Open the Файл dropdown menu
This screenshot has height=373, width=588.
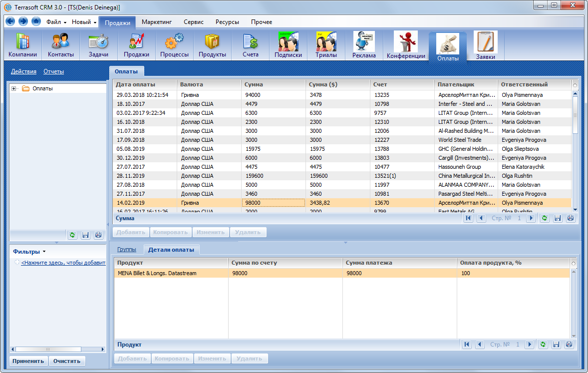point(56,22)
